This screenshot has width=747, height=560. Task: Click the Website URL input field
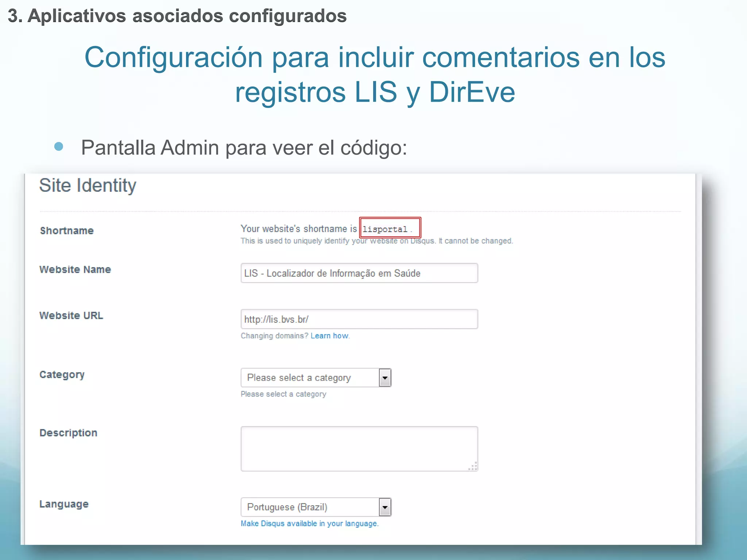coord(359,319)
